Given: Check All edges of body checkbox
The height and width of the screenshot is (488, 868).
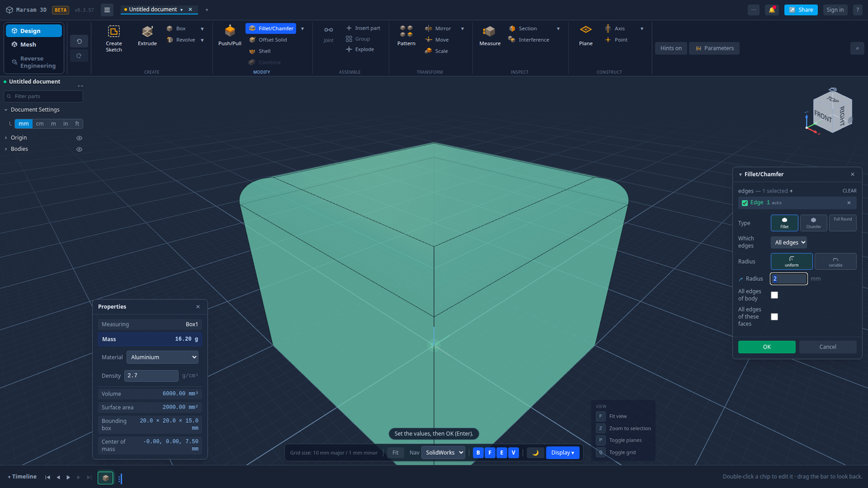Looking at the screenshot, I should [x=775, y=295].
